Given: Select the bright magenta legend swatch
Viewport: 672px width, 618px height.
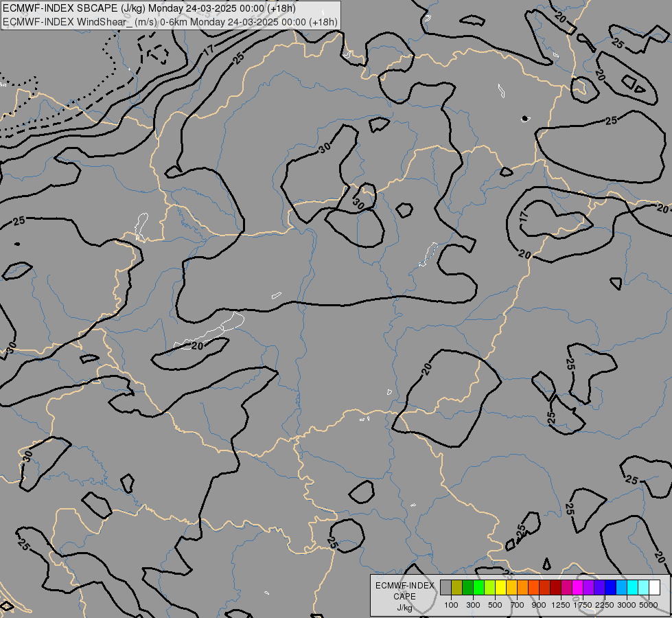Looking at the screenshot, I should click(x=577, y=587).
